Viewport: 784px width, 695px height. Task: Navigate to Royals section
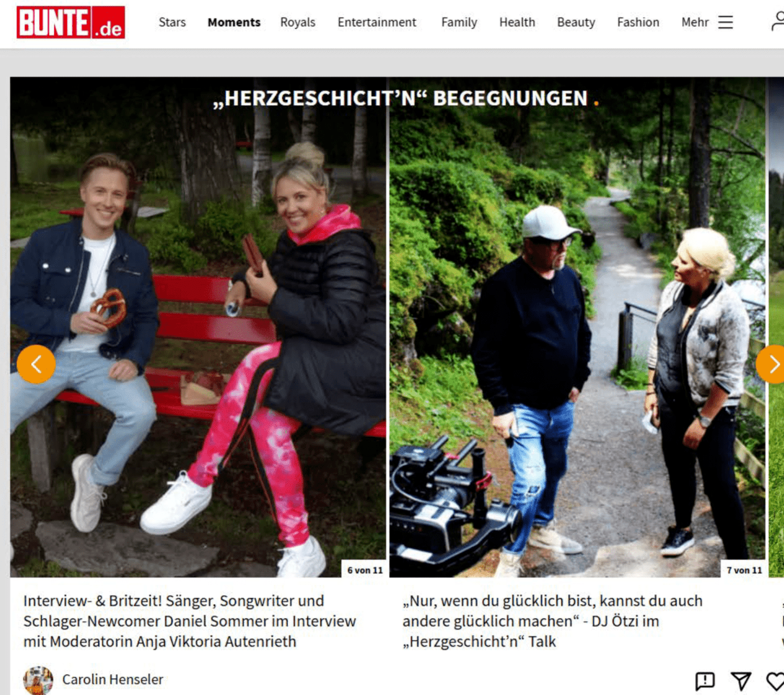(298, 22)
